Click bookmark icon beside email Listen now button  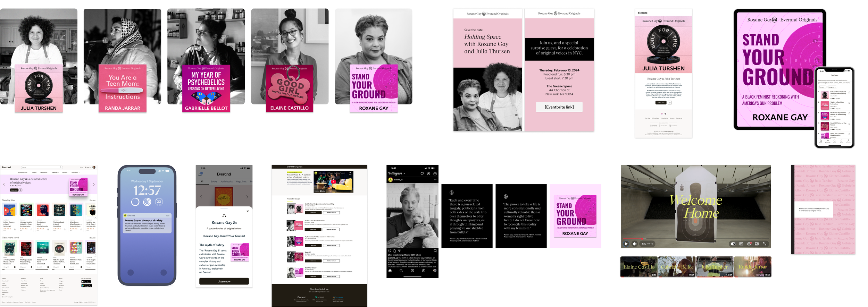tap(670, 103)
